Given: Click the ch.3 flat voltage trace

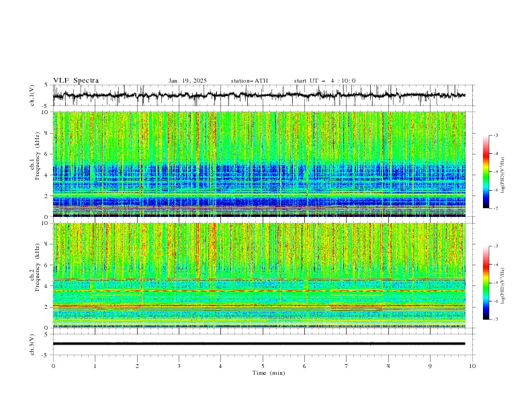Looking at the screenshot, I should [259, 344].
